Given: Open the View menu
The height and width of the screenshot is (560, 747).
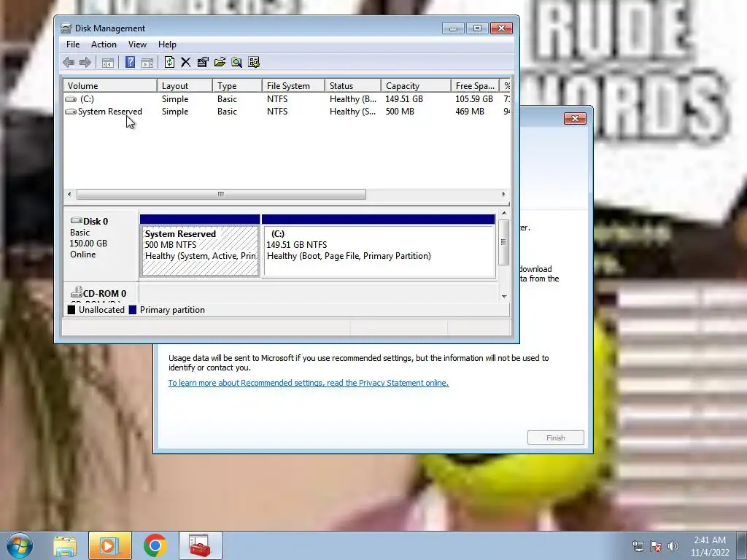Looking at the screenshot, I should coord(137,44).
